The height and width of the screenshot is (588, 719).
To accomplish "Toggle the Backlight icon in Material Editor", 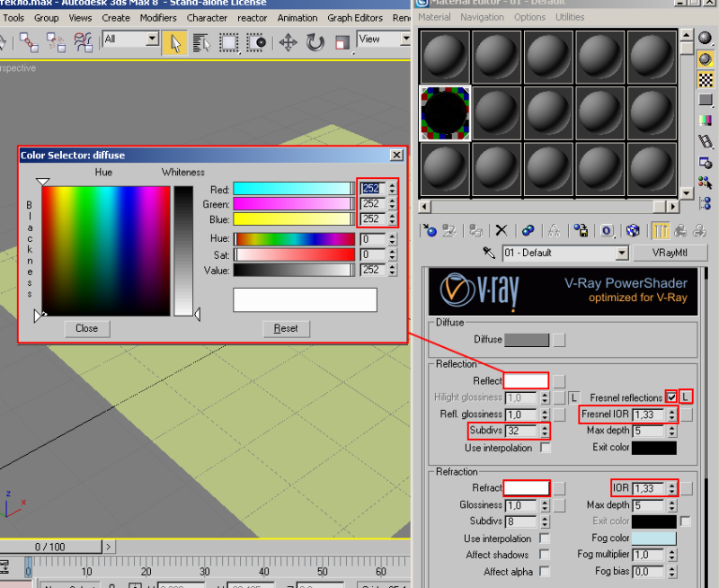I will (x=706, y=58).
